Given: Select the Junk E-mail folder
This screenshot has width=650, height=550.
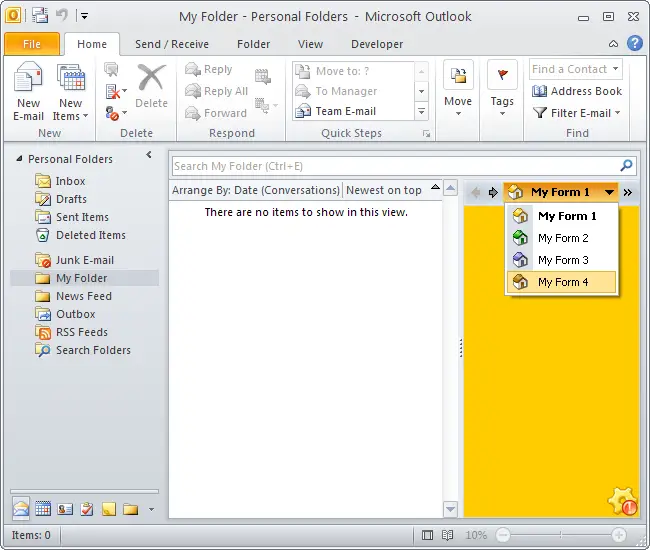Looking at the screenshot, I should coord(84,260).
